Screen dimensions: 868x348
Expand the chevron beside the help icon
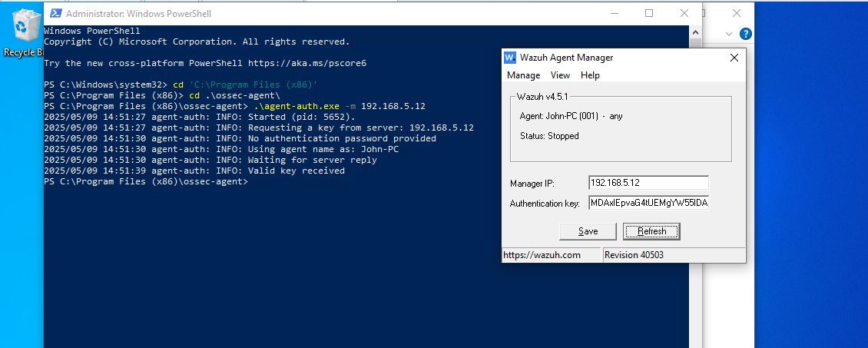point(728,35)
